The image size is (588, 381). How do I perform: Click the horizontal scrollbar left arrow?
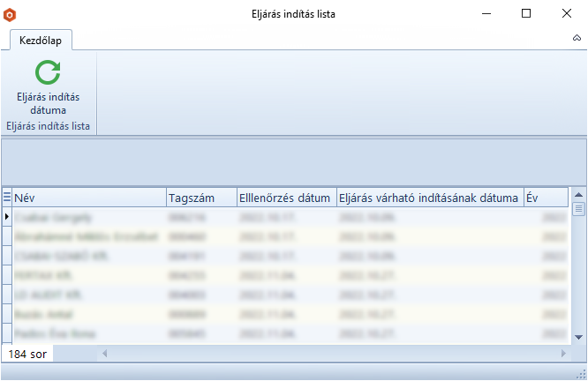(x=105, y=354)
